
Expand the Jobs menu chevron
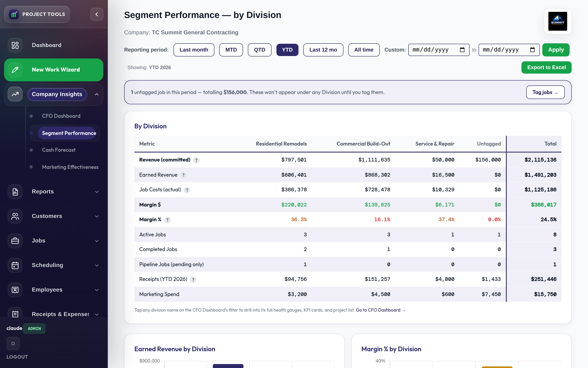click(97, 241)
